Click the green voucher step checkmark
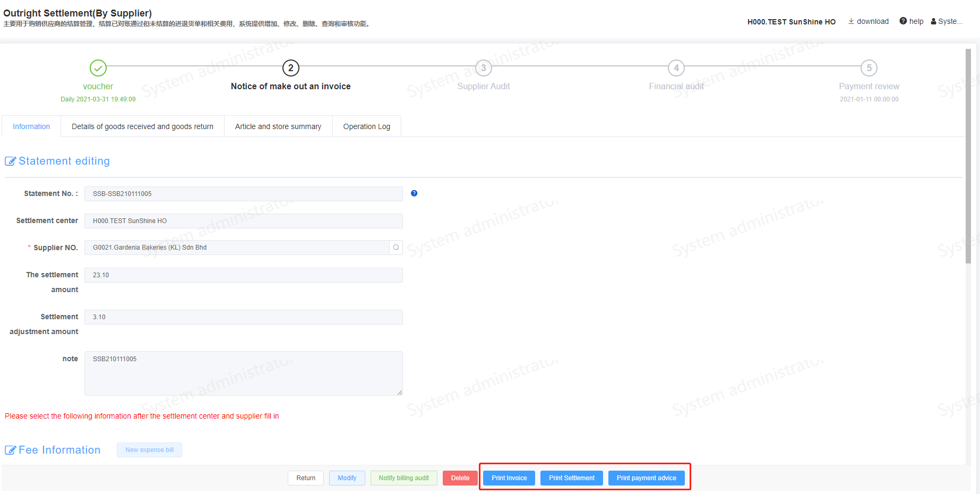The height and width of the screenshot is (494, 980). (x=98, y=68)
